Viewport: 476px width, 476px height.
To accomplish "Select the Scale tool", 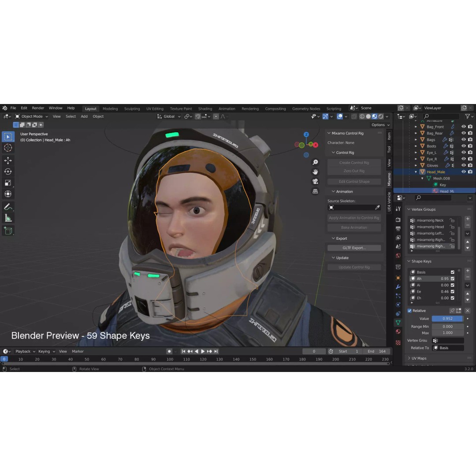I will 8,183.
